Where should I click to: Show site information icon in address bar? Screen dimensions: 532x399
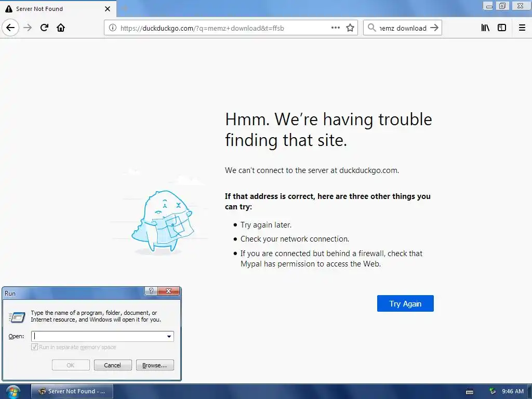coord(112,28)
